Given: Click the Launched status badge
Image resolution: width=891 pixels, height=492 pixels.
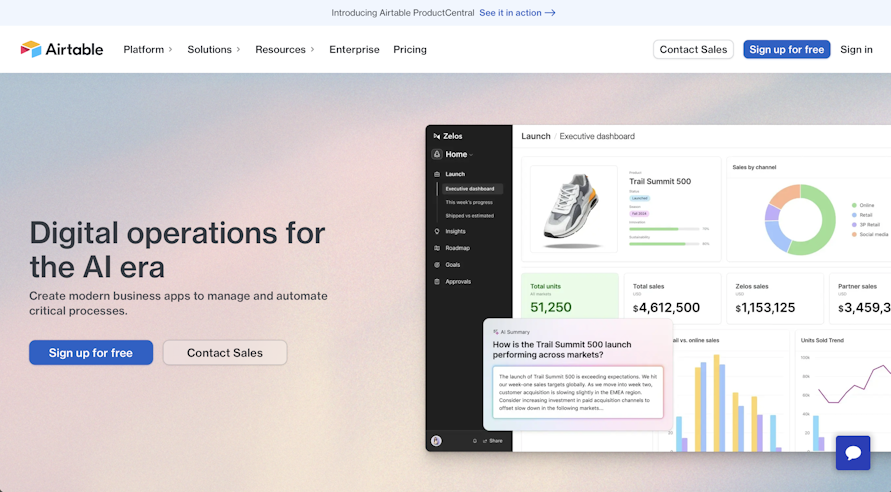Looking at the screenshot, I should [639, 198].
